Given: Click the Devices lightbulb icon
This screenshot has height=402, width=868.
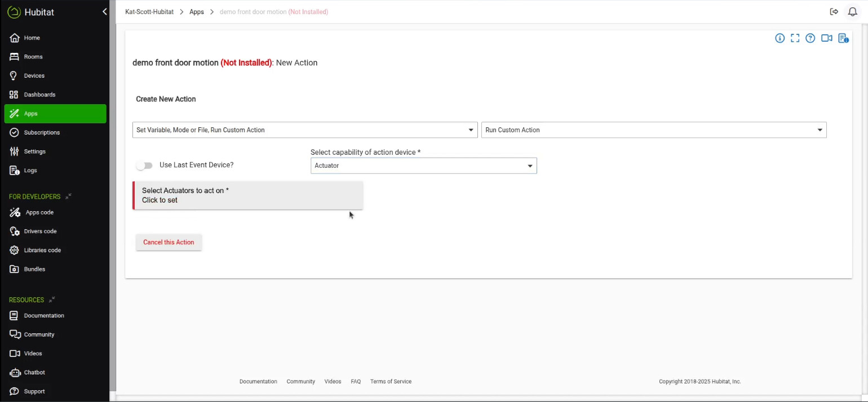Looking at the screenshot, I should click(x=14, y=75).
